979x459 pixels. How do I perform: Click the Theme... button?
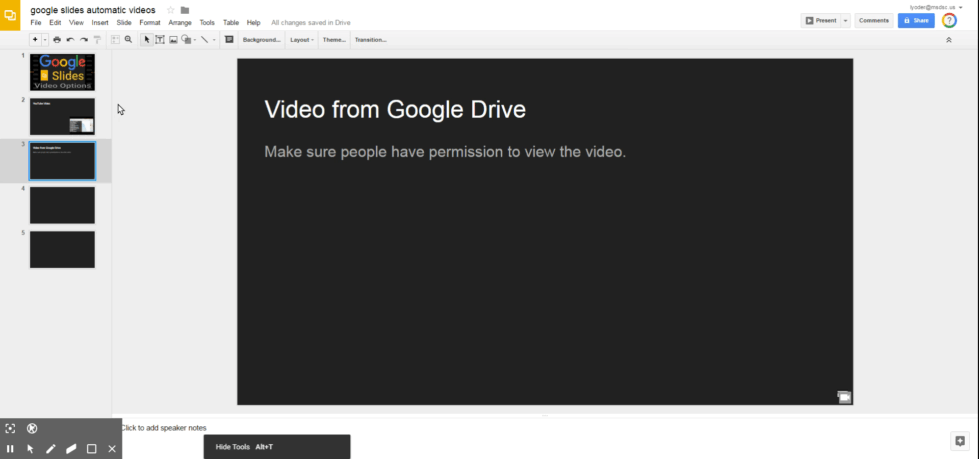pyautogui.click(x=334, y=39)
